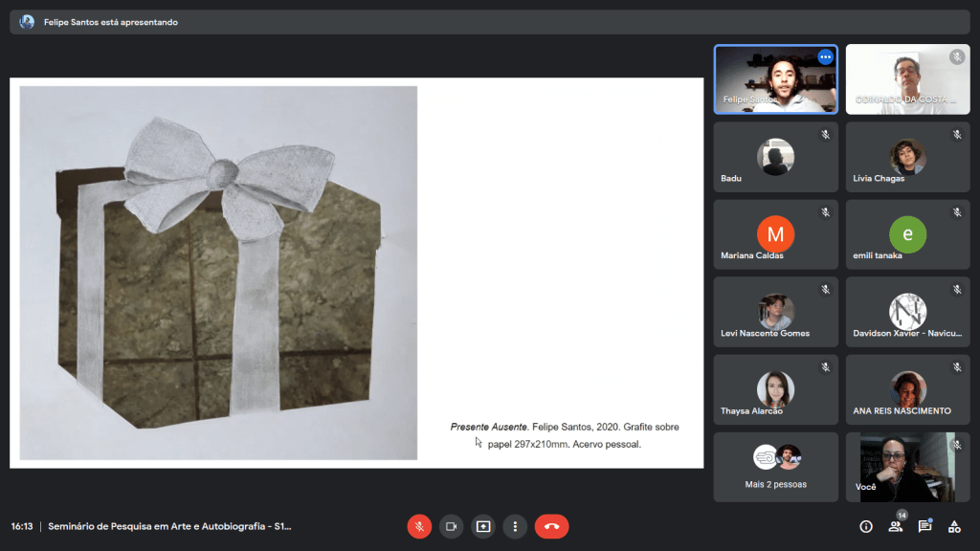Open the meeting details info icon
Viewport: 980px width, 551px height.
(866, 526)
